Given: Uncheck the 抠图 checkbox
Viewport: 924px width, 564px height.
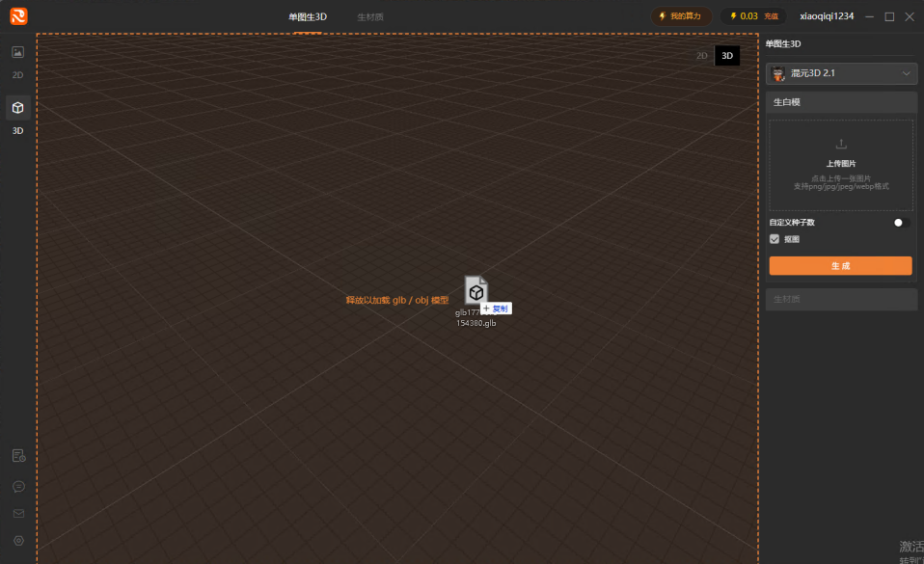Looking at the screenshot, I should [775, 239].
